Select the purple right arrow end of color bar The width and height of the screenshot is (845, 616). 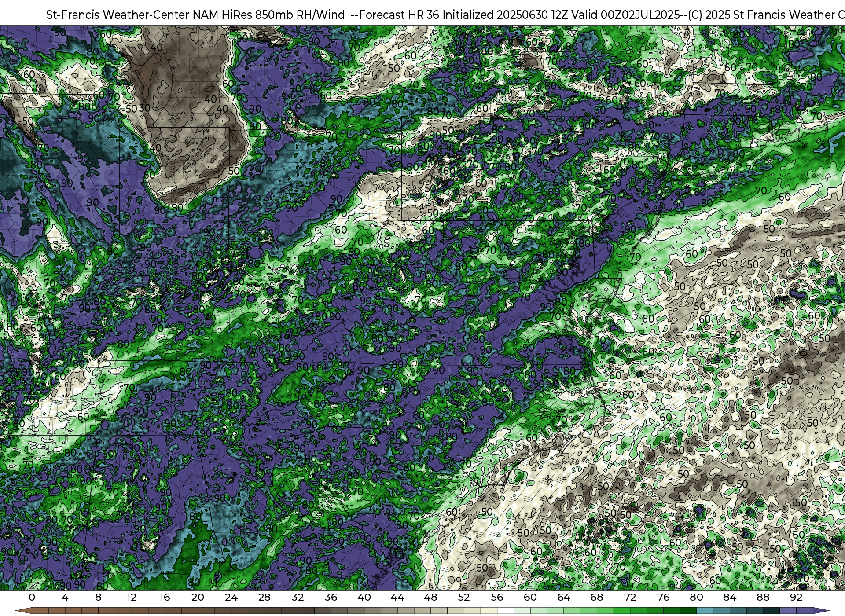coord(821,611)
